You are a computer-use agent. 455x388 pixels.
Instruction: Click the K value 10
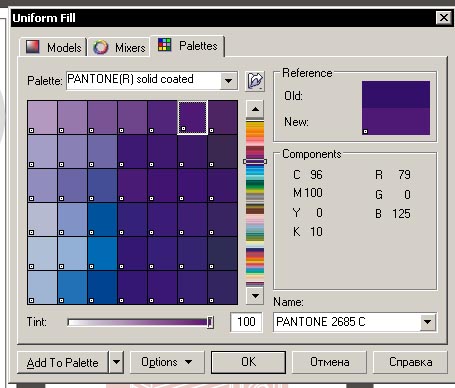316,231
